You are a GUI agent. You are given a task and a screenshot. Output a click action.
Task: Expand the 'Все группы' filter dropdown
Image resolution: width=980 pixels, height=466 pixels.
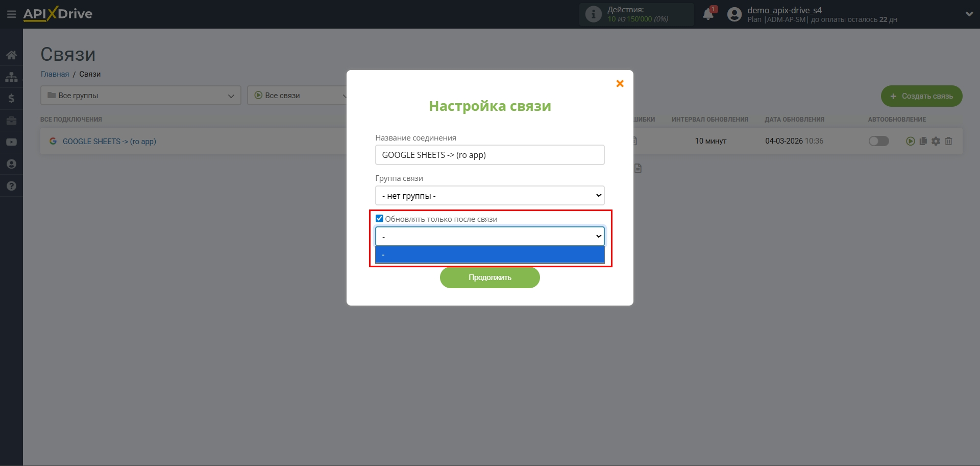point(140,96)
